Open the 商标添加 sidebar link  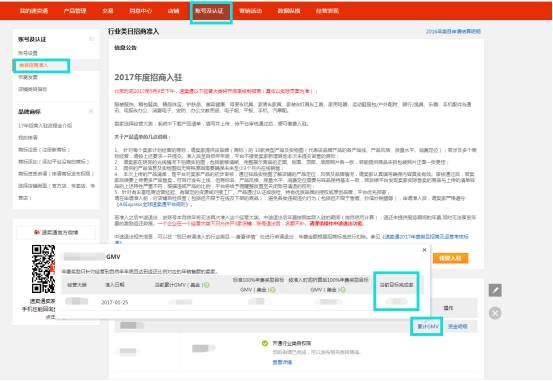[x=54, y=162]
